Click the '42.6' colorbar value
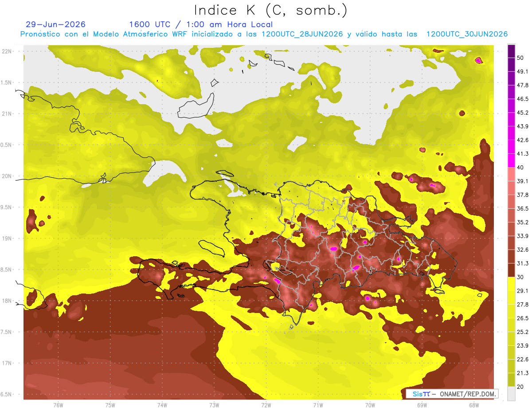 click(x=523, y=140)
